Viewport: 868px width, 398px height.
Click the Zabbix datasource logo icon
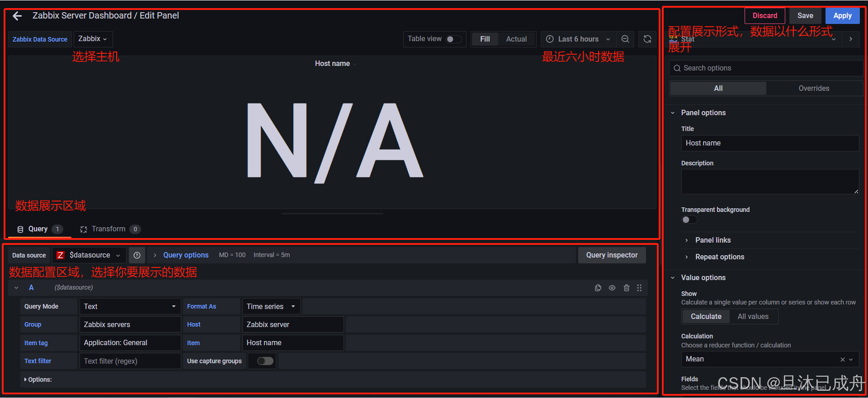coord(61,255)
